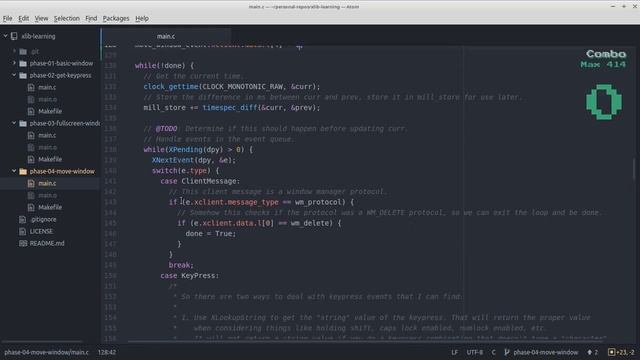Click branch name phase-04-move-window in status bar
Viewport: 640px width, 360px height.
[x=546, y=352]
